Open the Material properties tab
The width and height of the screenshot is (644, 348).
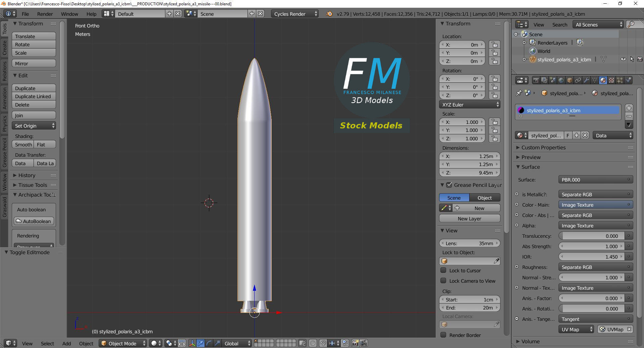coord(603,80)
